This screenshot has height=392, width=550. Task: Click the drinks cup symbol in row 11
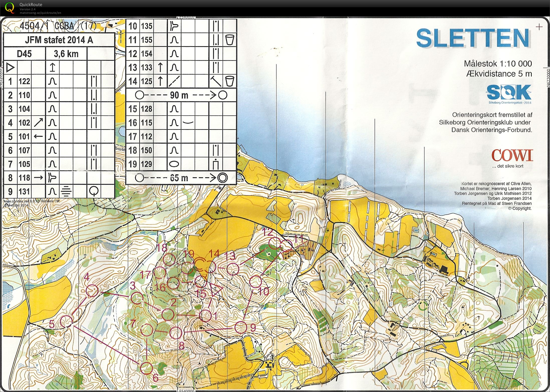pos(229,40)
